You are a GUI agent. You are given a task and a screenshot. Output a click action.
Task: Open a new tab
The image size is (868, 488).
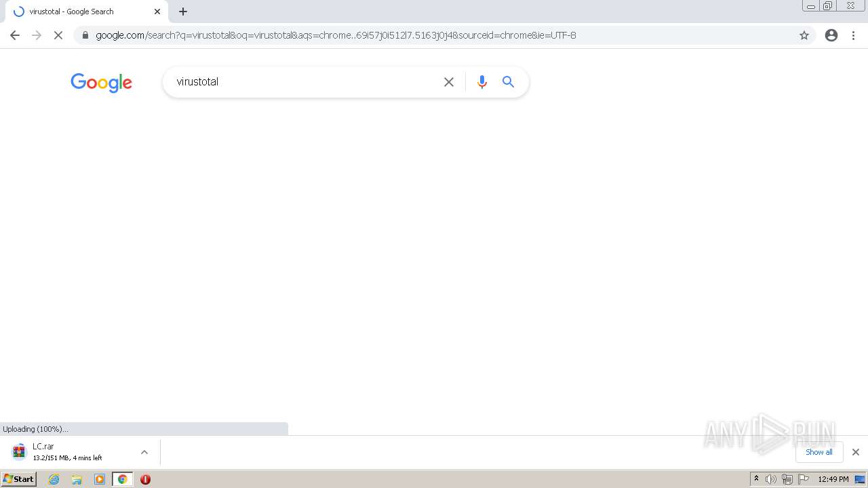click(x=183, y=12)
